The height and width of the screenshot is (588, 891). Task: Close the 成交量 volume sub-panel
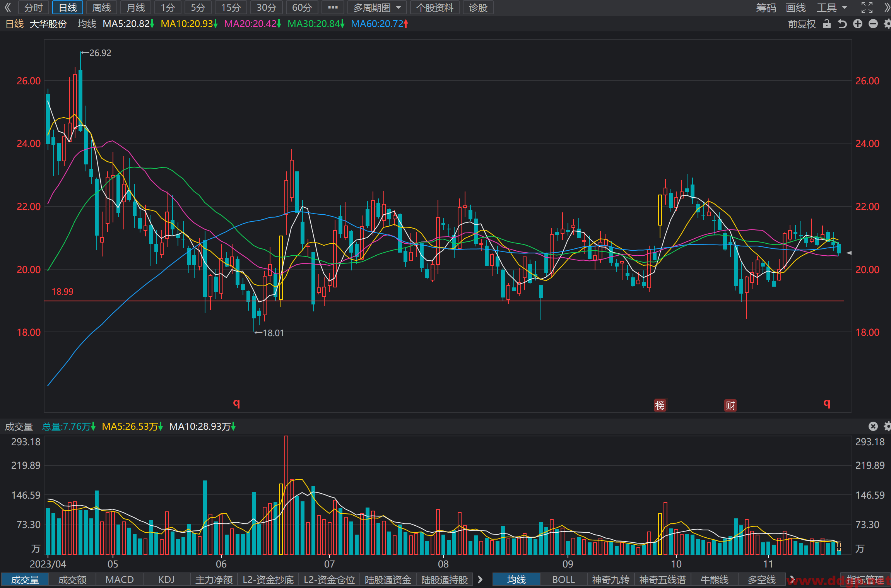click(x=873, y=426)
